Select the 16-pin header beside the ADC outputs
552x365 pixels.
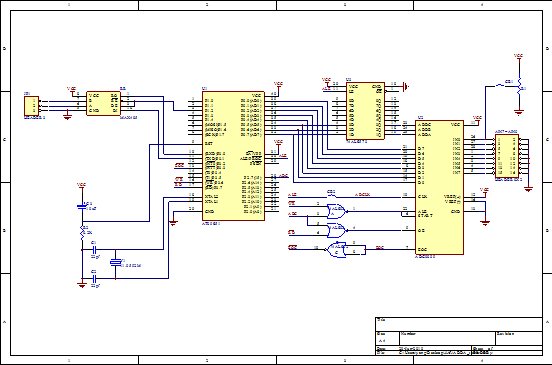(507, 156)
